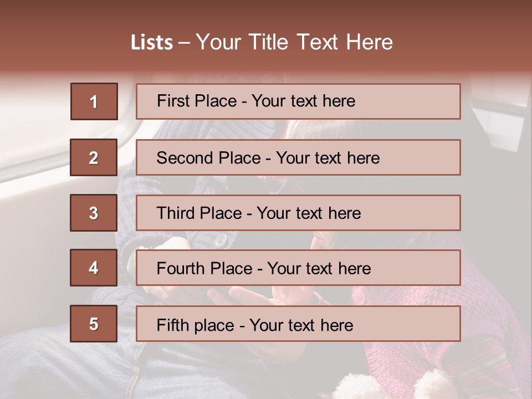Screen dimensions: 532x399
Task: Click the jacket button in the photo
Action: [x=221, y=240]
